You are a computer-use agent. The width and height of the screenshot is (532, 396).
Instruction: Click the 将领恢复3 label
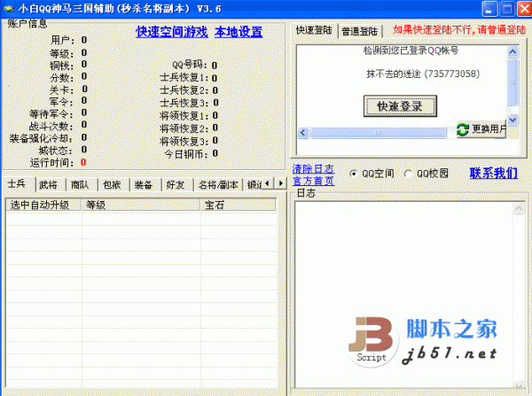click(x=184, y=141)
